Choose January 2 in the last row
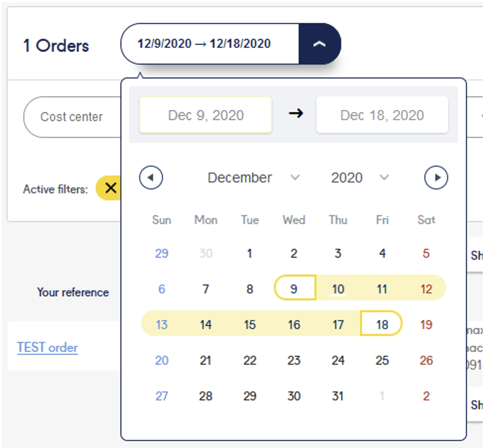This screenshot has width=485, height=448. [x=426, y=396]
